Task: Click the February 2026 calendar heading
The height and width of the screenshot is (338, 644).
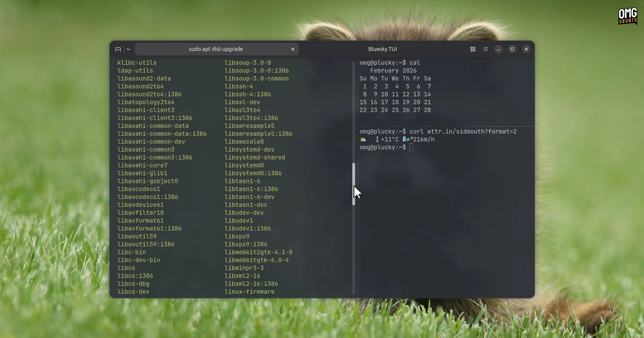Action: click(x=393, y=70)
